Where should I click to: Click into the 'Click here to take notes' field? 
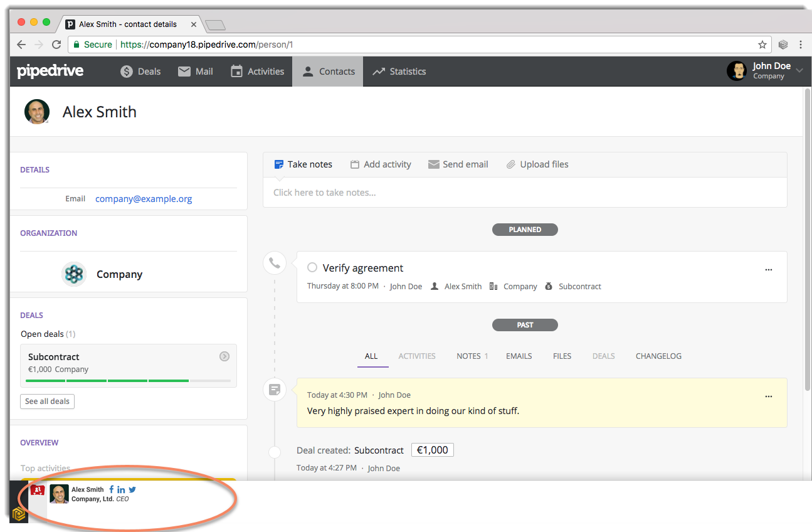click(525, 193)
